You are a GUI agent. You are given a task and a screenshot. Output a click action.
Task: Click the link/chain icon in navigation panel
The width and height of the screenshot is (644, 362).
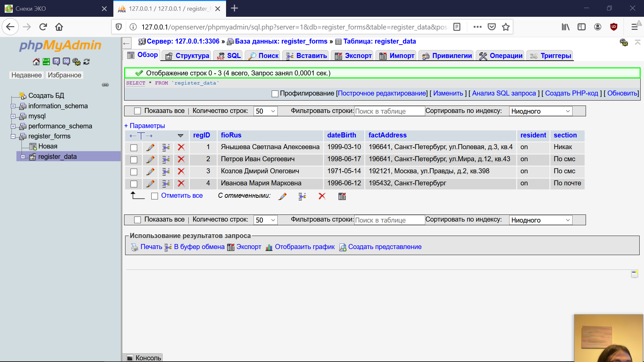click(105, 85)
